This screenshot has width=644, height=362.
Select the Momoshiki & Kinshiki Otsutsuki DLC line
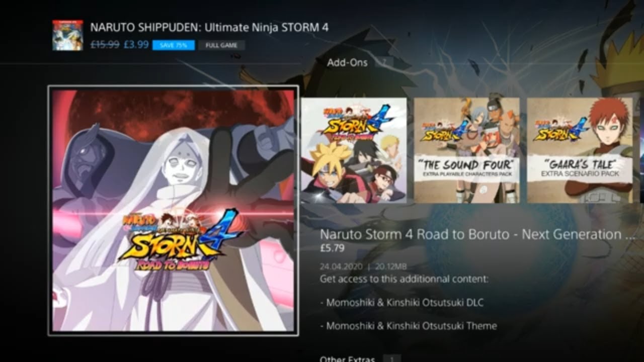[402, 303]
